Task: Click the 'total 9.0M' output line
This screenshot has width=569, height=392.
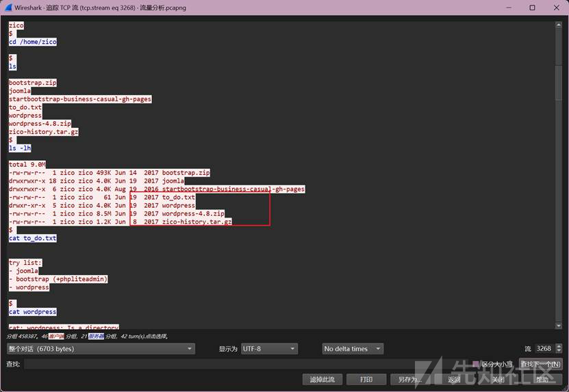Action: [x=27, y=164]
